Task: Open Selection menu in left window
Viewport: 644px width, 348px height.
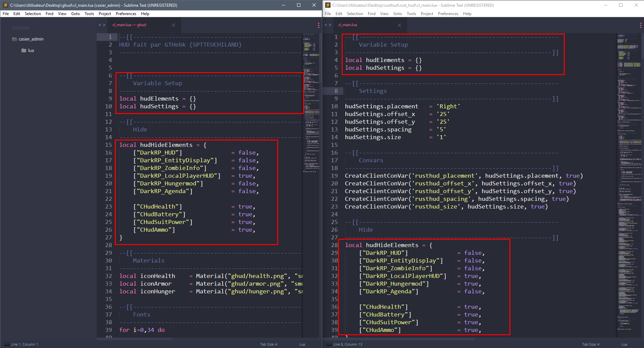Action: coord(33,14)
